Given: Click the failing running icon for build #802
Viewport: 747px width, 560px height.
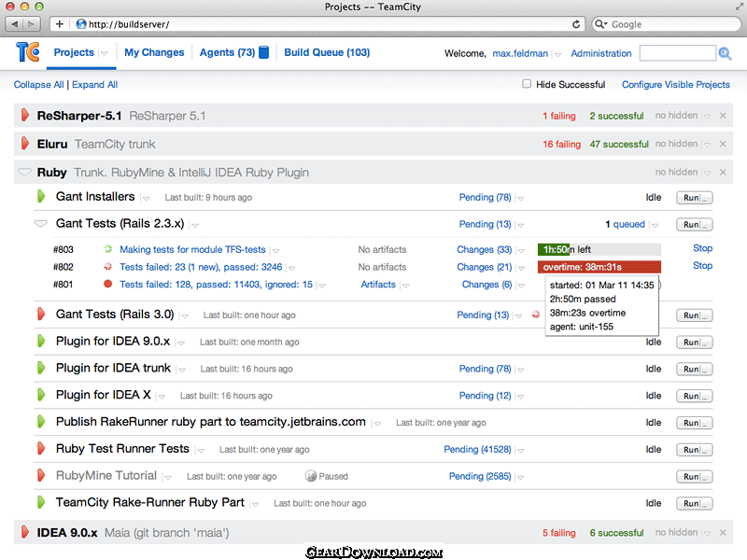Looking at the screenshot, I should (108, 267).
